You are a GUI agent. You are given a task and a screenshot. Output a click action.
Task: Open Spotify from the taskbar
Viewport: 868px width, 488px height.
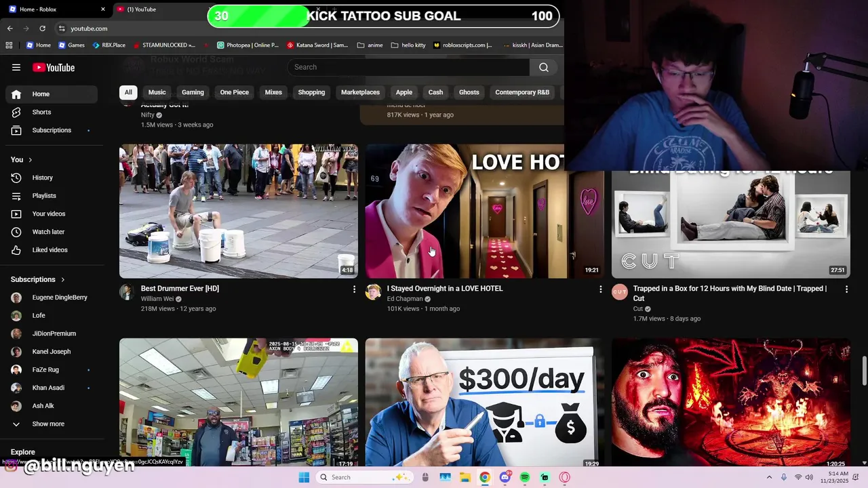[x=525, y=477]
